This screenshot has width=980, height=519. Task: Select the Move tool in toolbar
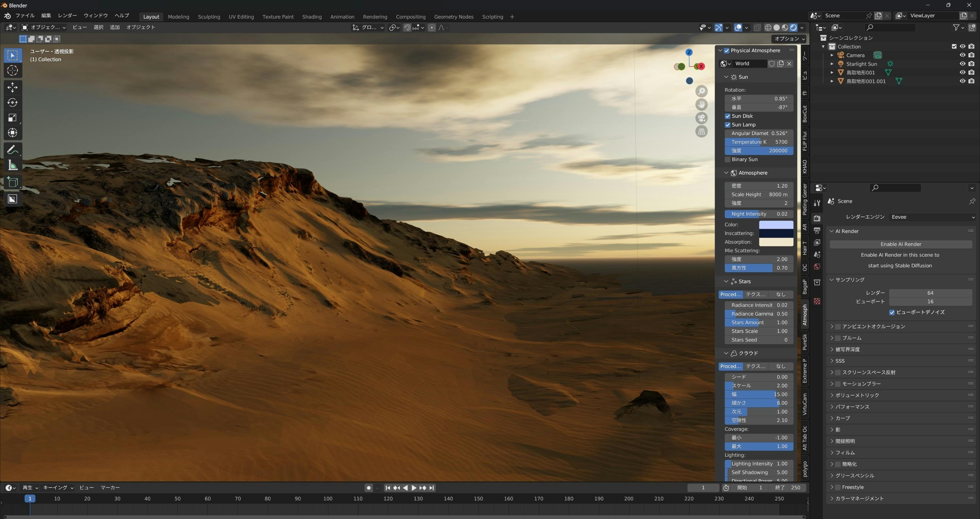point(12,87)
